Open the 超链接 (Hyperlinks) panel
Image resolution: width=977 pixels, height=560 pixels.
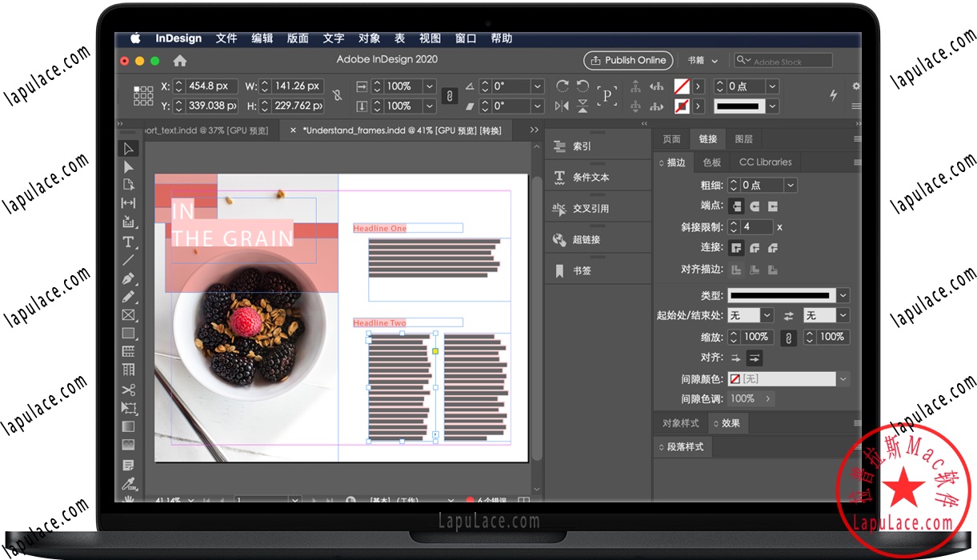click(x=586, y=240)
